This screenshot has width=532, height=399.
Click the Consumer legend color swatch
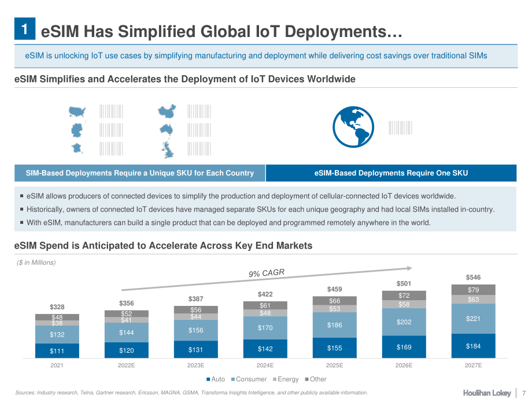233,379
